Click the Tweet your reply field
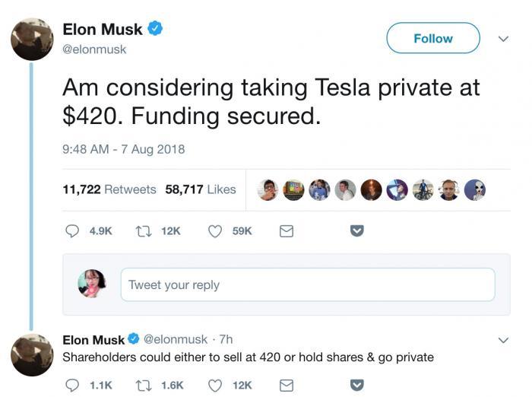The image size is (532, 397). [x=308, y=284]
